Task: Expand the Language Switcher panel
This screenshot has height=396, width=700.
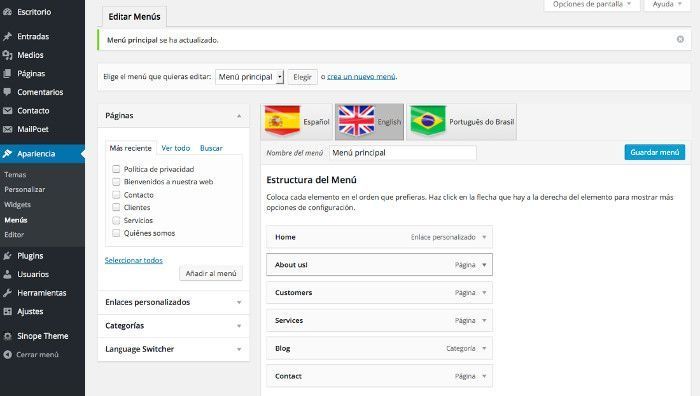Action: click(239, 349)
